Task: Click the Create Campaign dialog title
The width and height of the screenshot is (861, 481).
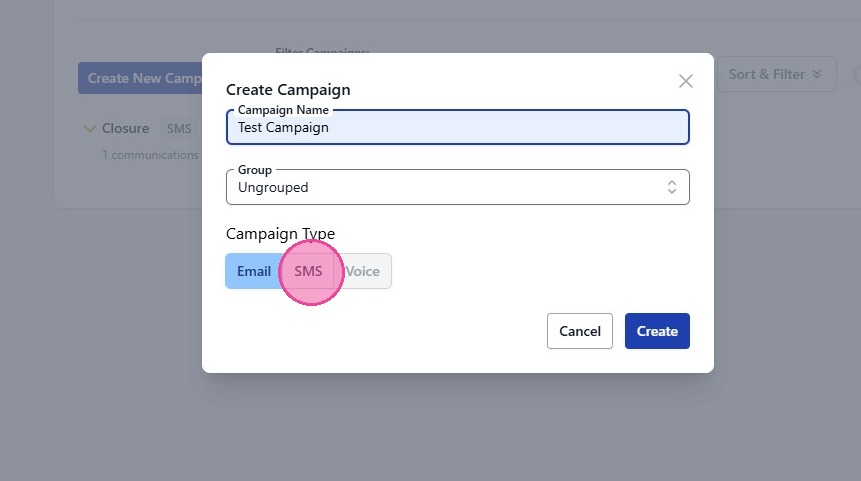Action: coord(288,90)
